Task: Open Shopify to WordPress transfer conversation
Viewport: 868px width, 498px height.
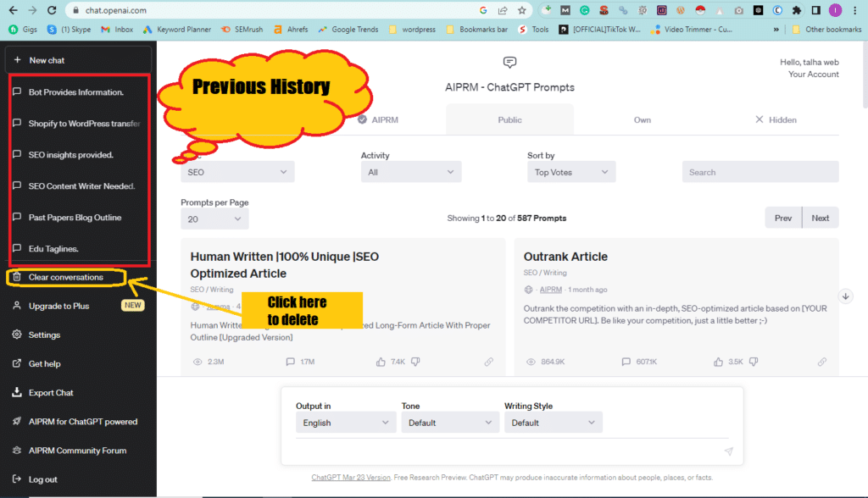Action: 79,124
